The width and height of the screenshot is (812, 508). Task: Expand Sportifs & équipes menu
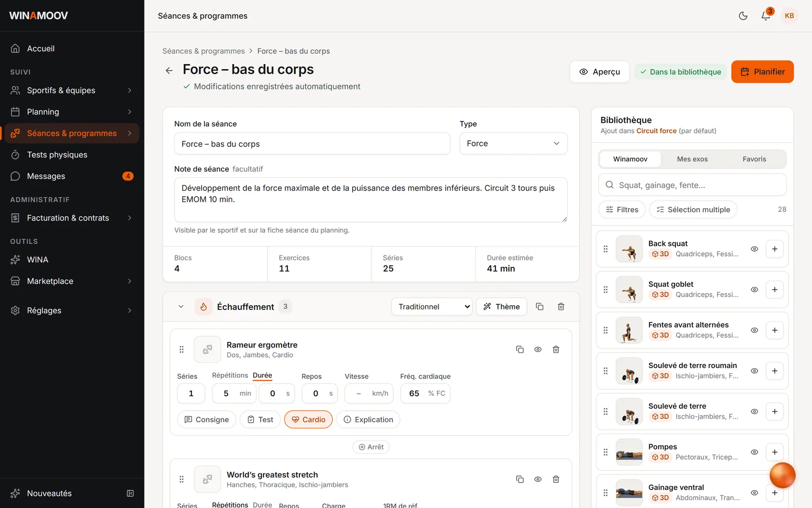(72, 90)
